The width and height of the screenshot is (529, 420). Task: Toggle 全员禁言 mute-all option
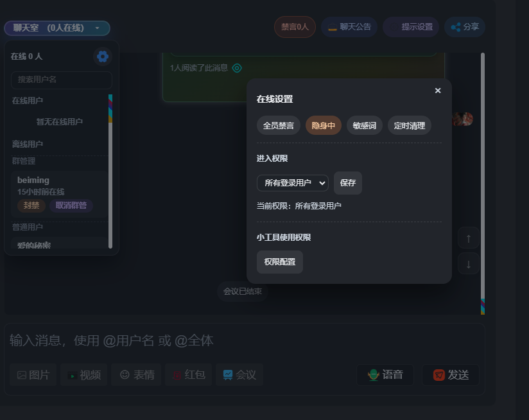point(279,125)
